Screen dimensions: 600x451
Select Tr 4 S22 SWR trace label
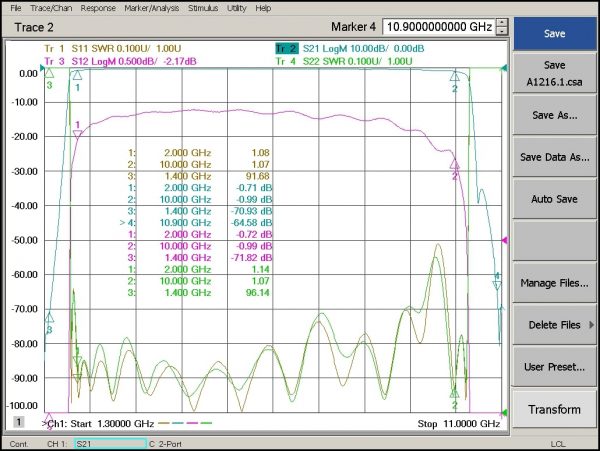[344, 61]
